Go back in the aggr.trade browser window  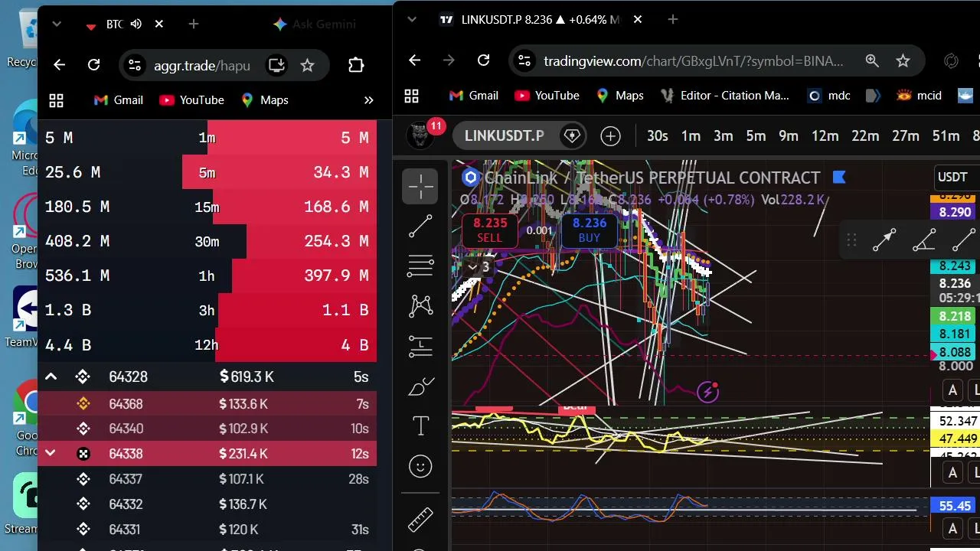[59, 65]
